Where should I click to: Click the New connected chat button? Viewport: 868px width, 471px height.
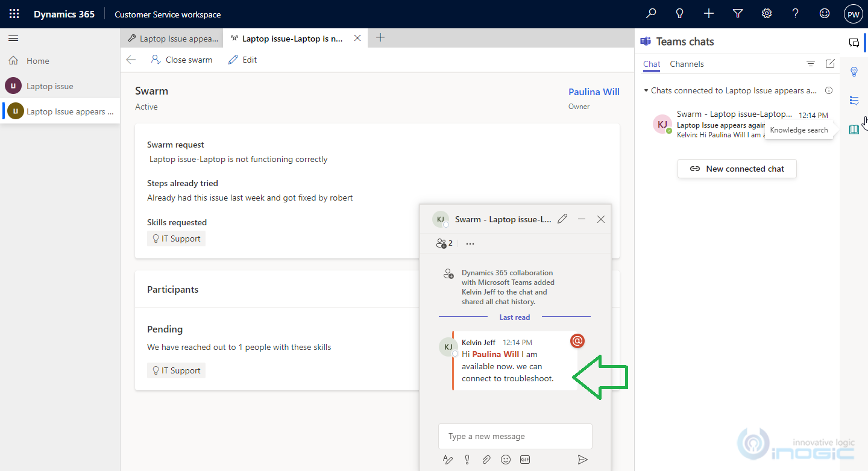(x=737, y=169)
